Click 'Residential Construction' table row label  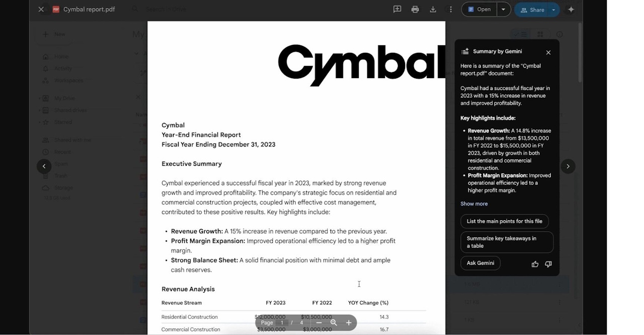pos(190,317)
